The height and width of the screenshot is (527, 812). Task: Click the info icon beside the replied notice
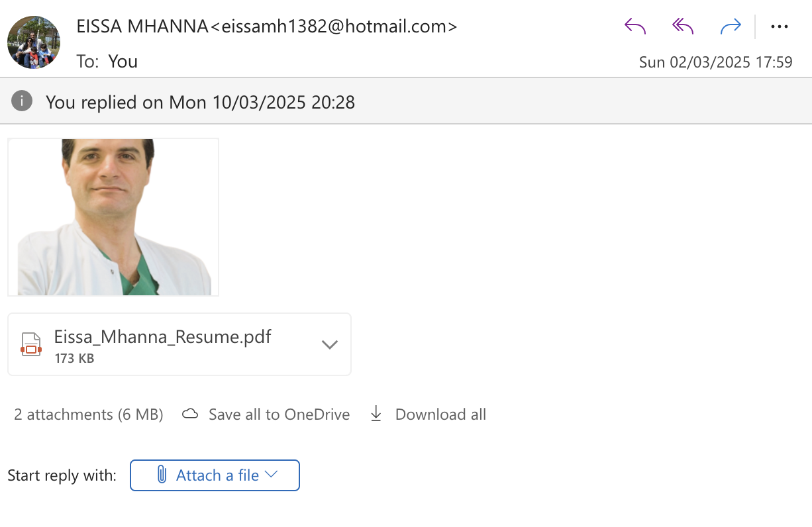22,101
